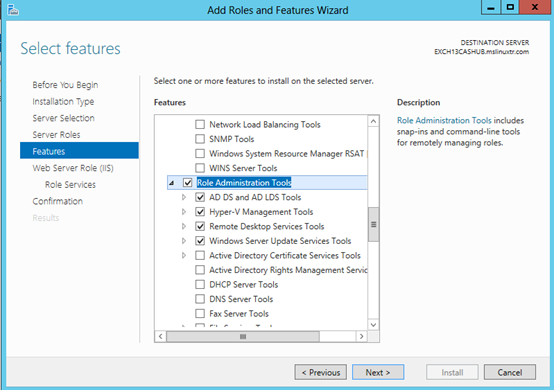Viewport: 554px width, 390px height.
Task: Check the Network Load Balancing Tools checkbox
Action: [200, 124]
